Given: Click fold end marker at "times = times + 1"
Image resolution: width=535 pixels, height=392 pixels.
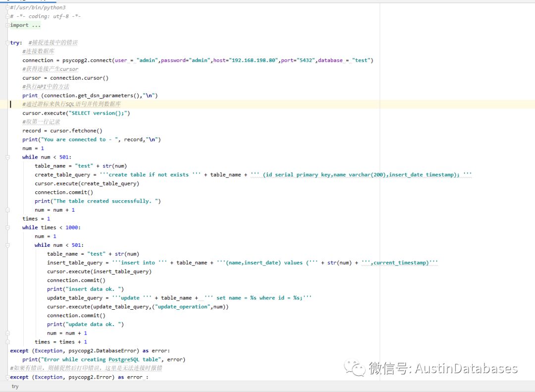Looking at the screenshot, I should point(7,342).
